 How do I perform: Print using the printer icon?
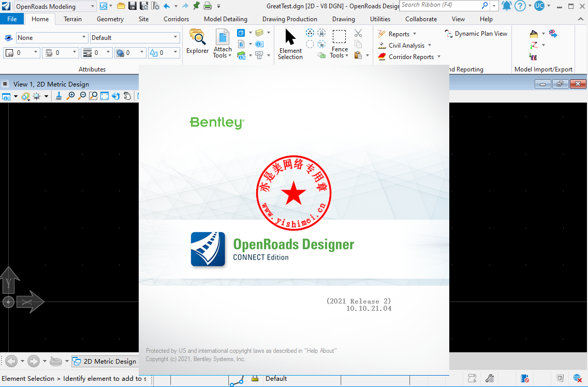pos(208,6)
